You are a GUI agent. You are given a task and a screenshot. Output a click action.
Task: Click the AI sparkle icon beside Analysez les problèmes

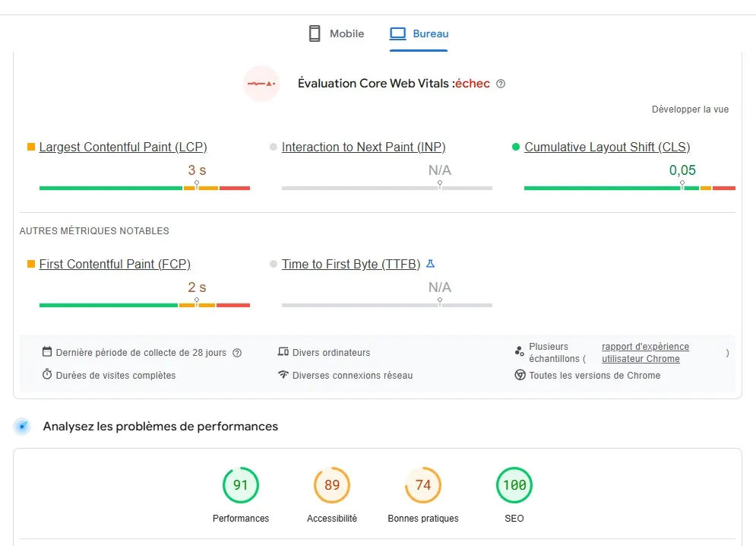(22, 427)
